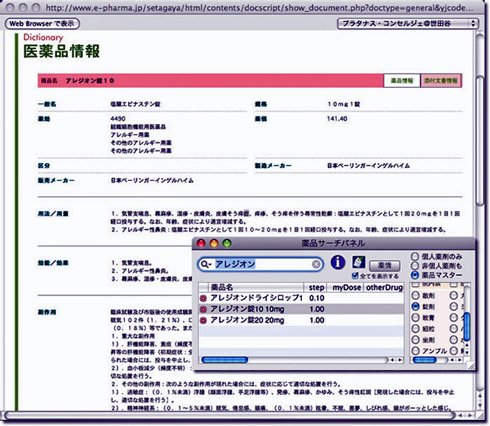The image size is (490, 426).
Task: Click the アレジオン search input field
Action: click(260, 264)
